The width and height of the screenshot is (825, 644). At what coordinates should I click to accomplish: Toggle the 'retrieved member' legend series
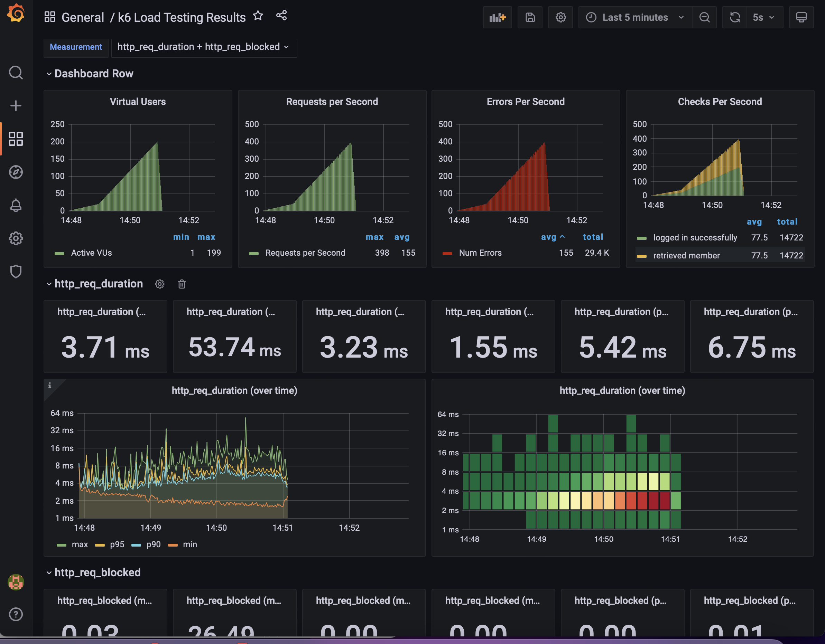[686, 256]
